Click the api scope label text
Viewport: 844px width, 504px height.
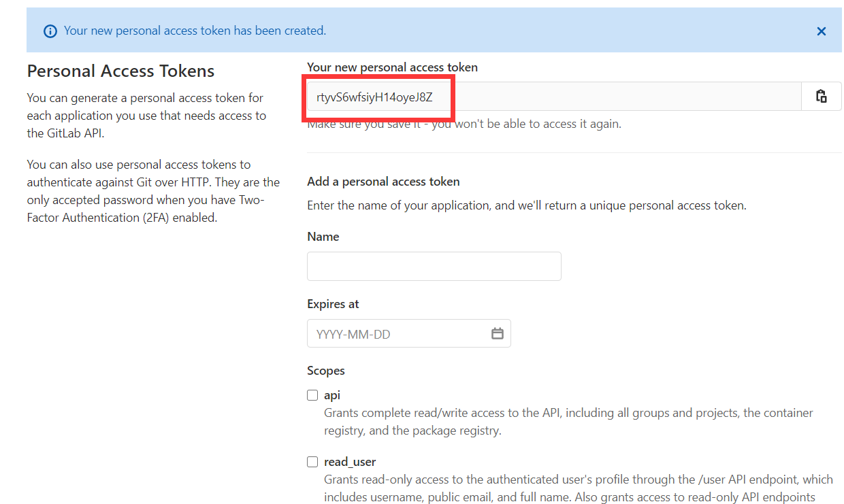click(x=332, y=395)
